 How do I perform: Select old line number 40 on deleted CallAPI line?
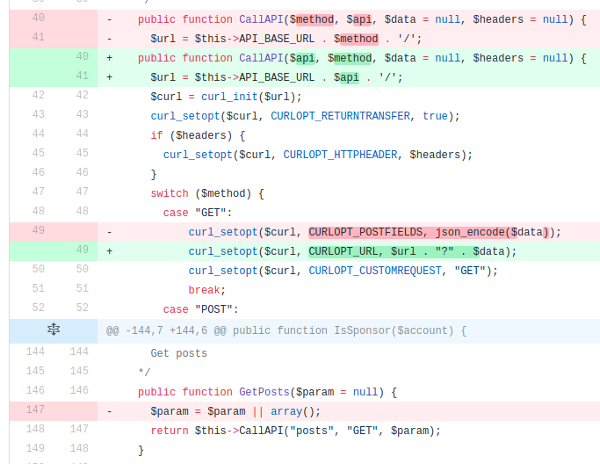37,18
